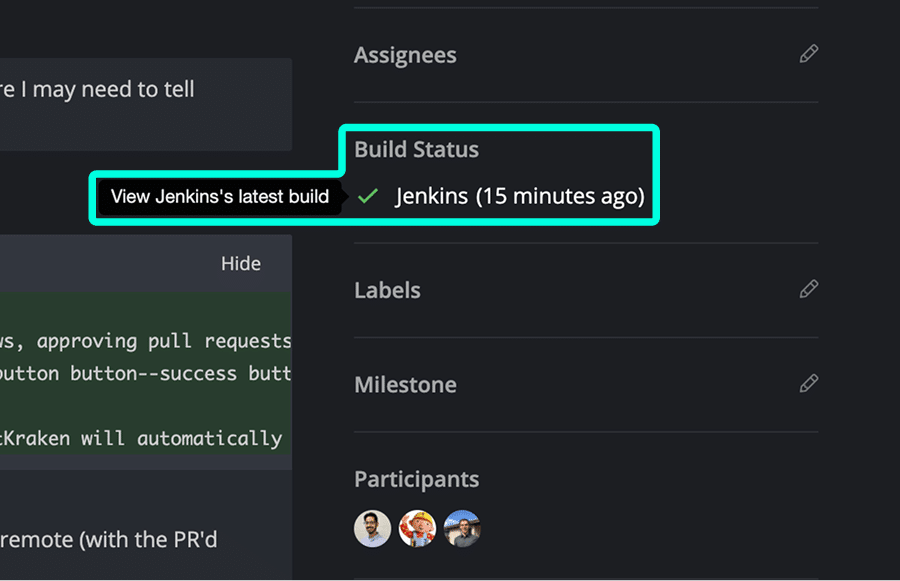Edit the Assignees using the pencil icon
900x581 pixels.
tap(808, 54)
